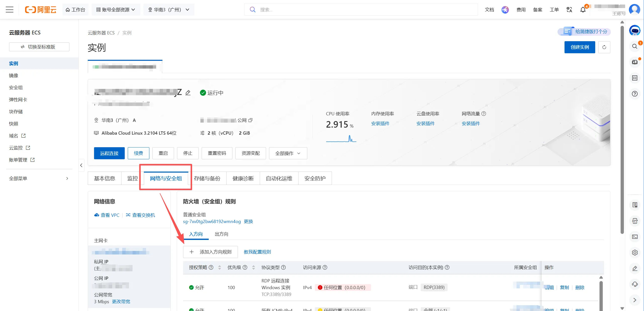644x311 pixels.
Task: Click the 更改带宽 link
Action: tap(121, 301)
